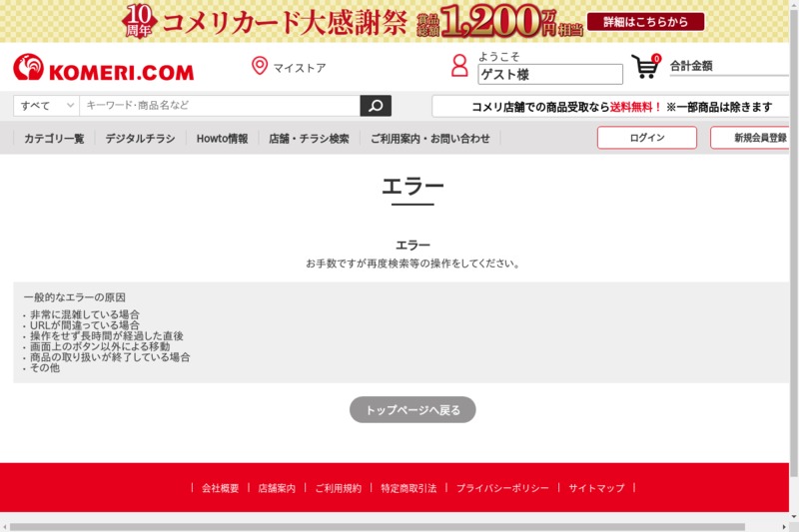Open the 会社概要 footer link
The height and width of the screenshot is (532, 799).
click(x=221, y=488)
